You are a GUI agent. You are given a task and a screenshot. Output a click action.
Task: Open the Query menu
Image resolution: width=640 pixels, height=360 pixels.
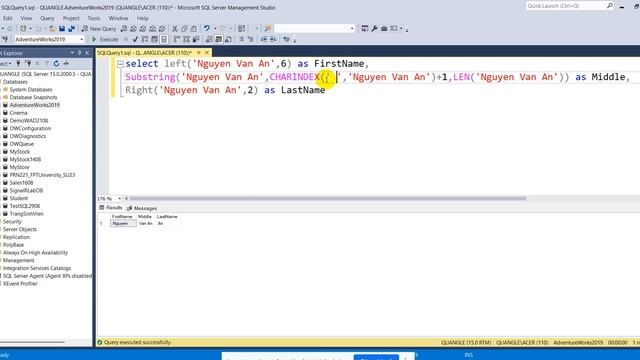tap(47, 18)
